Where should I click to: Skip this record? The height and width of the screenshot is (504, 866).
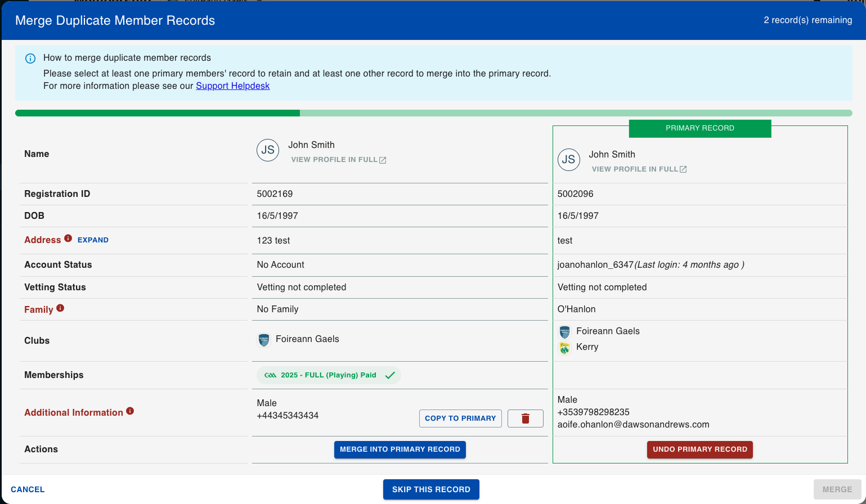point(431,489)
